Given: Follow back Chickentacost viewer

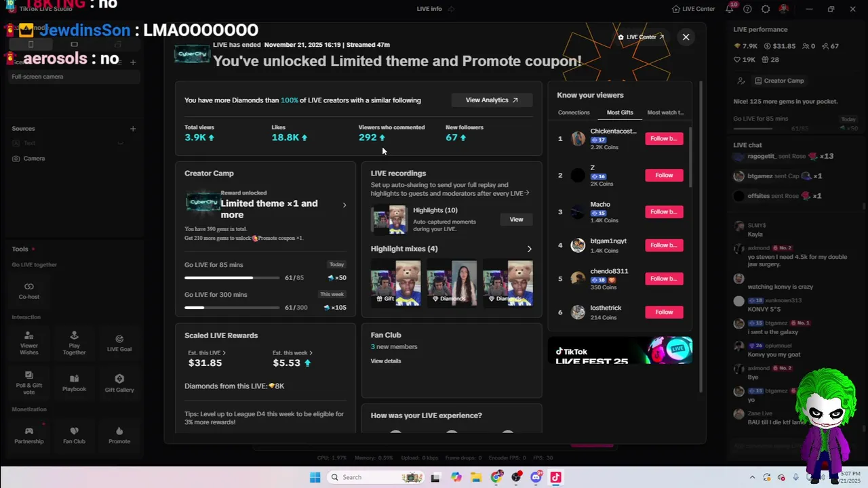Looking at the screenshot, I should coord(664,138).
